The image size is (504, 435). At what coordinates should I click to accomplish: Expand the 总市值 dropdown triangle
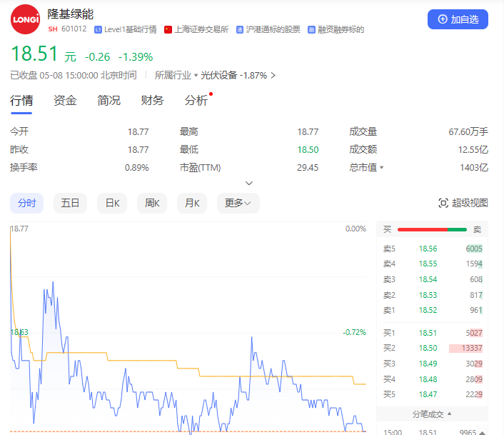(381, 168)
